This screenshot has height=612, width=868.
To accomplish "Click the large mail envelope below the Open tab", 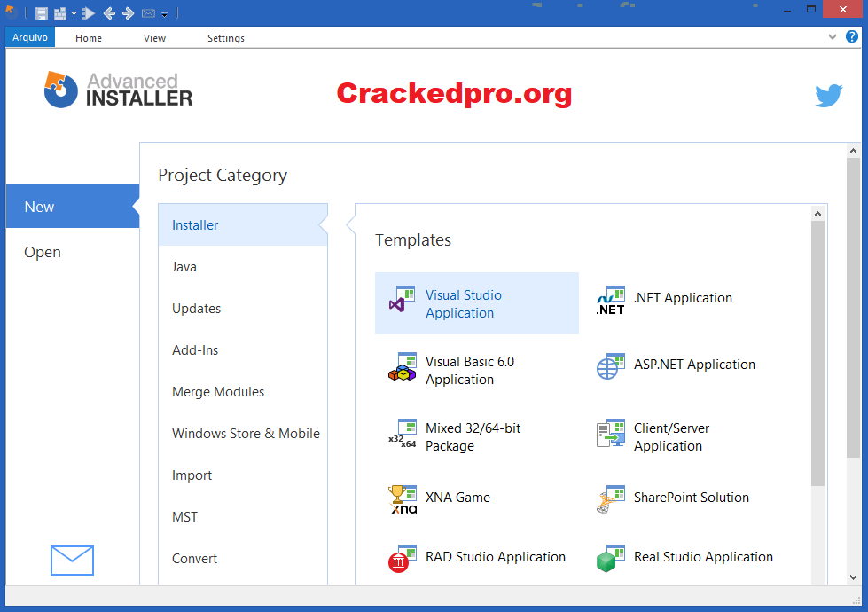I will pyautogui.click(x=72, y=560).
